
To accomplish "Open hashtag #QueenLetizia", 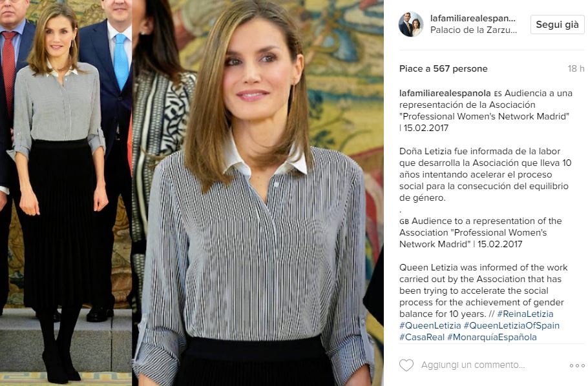I will coord(430,325).
